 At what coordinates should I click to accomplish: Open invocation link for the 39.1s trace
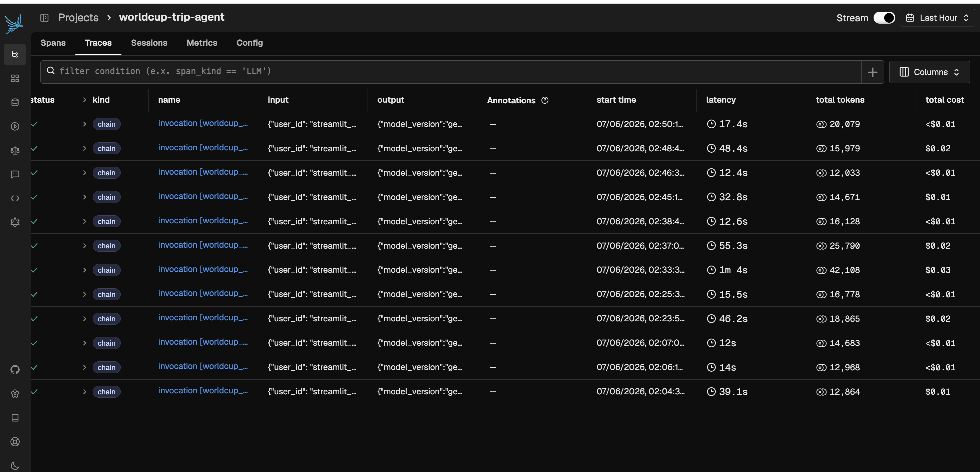203,391
